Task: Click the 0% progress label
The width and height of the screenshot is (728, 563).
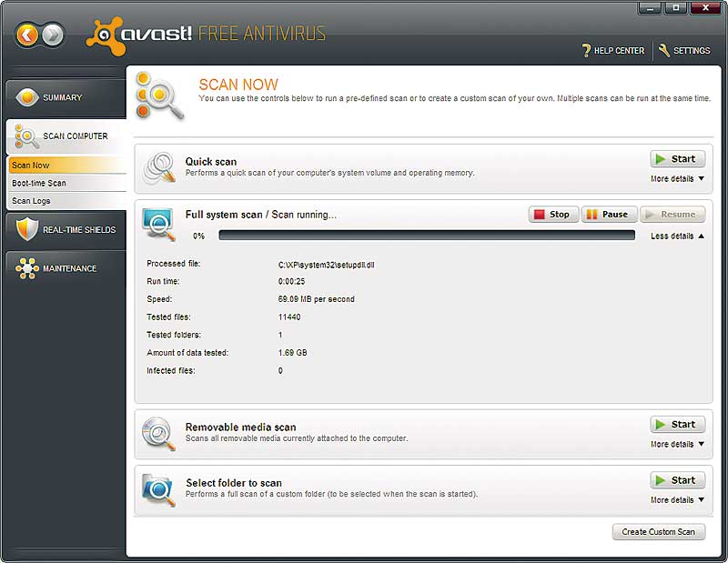Action: coord(198,236)
